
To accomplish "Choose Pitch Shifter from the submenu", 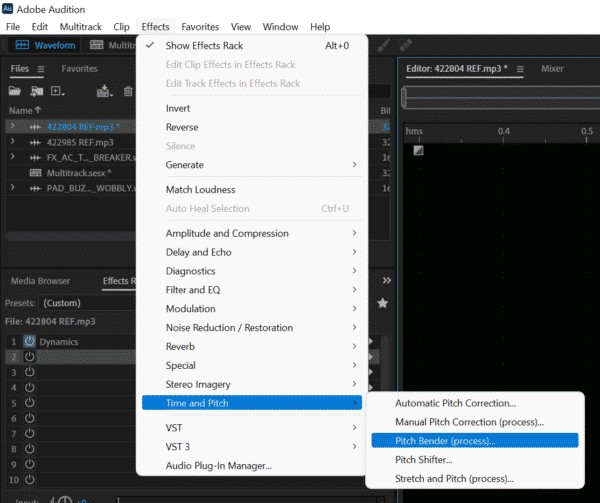I will [x=475, y=460].
